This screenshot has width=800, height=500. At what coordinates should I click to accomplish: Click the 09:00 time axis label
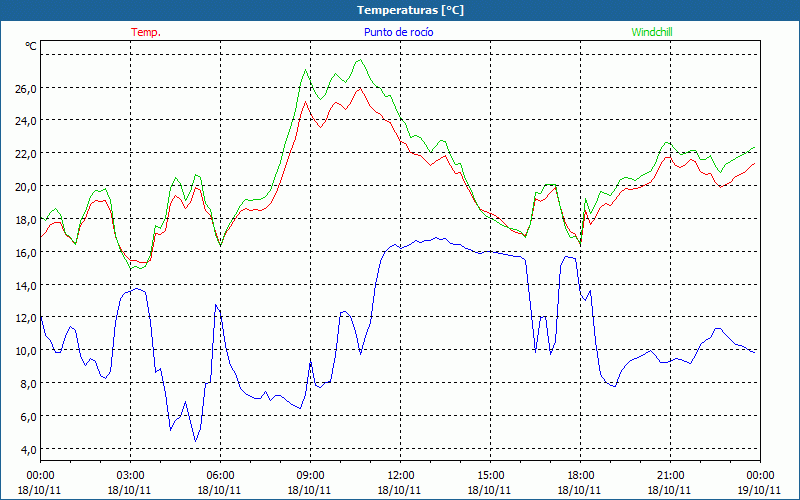pyautogui.click(x=310, y=476)
